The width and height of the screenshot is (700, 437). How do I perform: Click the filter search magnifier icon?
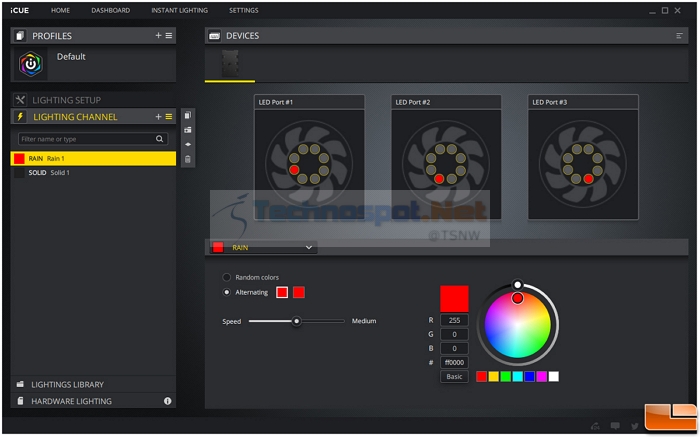159,139
